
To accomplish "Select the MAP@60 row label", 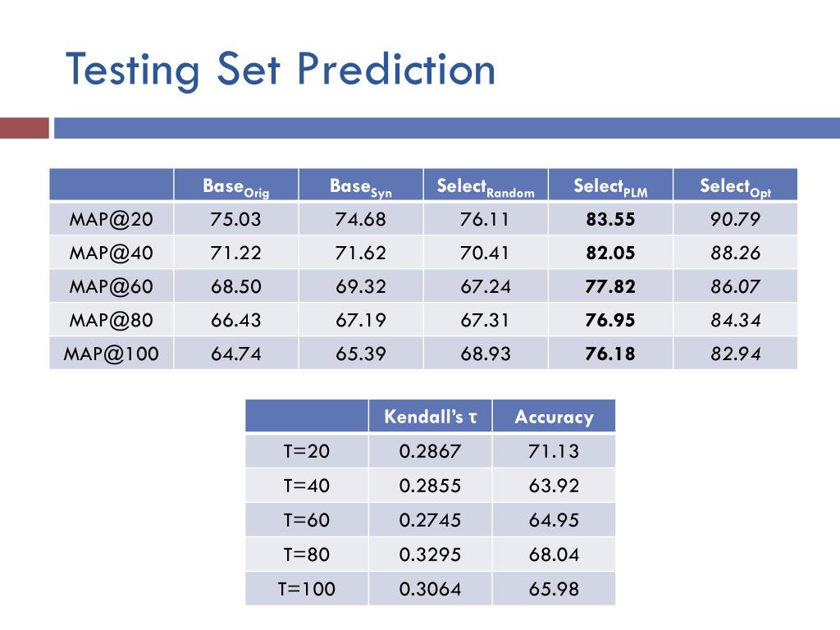I will pos(112,286).
